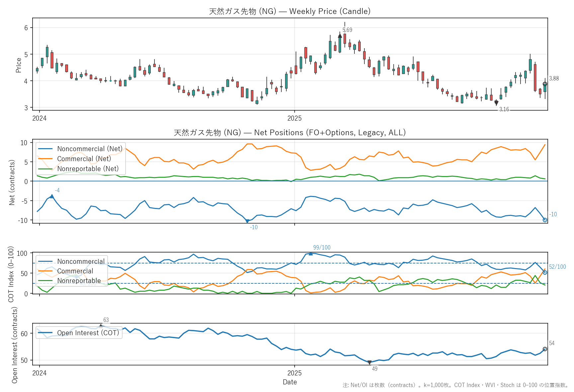Screen dimensions: 574x392
Task: Click the latest net position circle at -10
Action: [545, 220]
